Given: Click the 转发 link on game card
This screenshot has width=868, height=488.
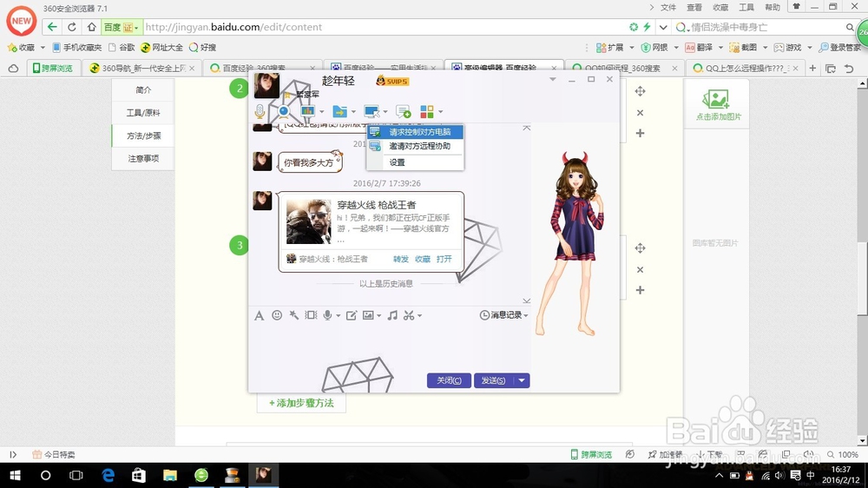Looking at the screenshot, I should click(401, 259).
